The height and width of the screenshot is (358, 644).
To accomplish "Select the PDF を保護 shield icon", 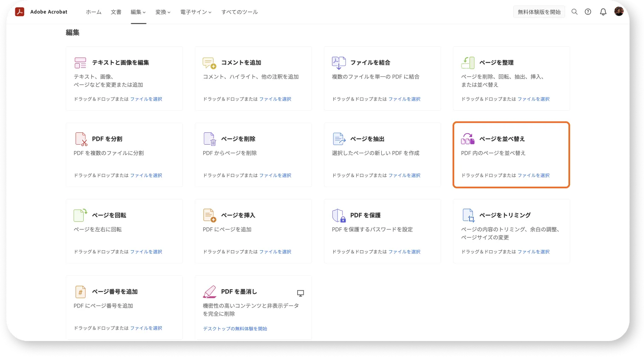I will point(339,215).
